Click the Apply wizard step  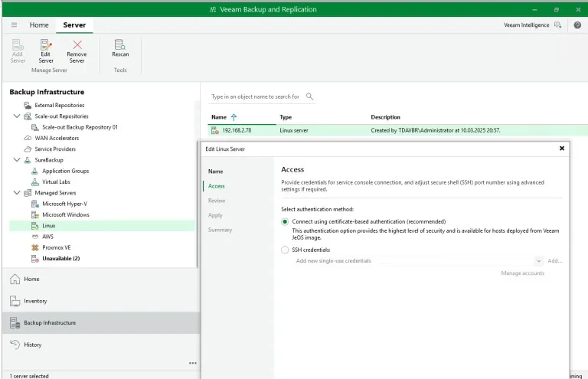click(215, 215)
